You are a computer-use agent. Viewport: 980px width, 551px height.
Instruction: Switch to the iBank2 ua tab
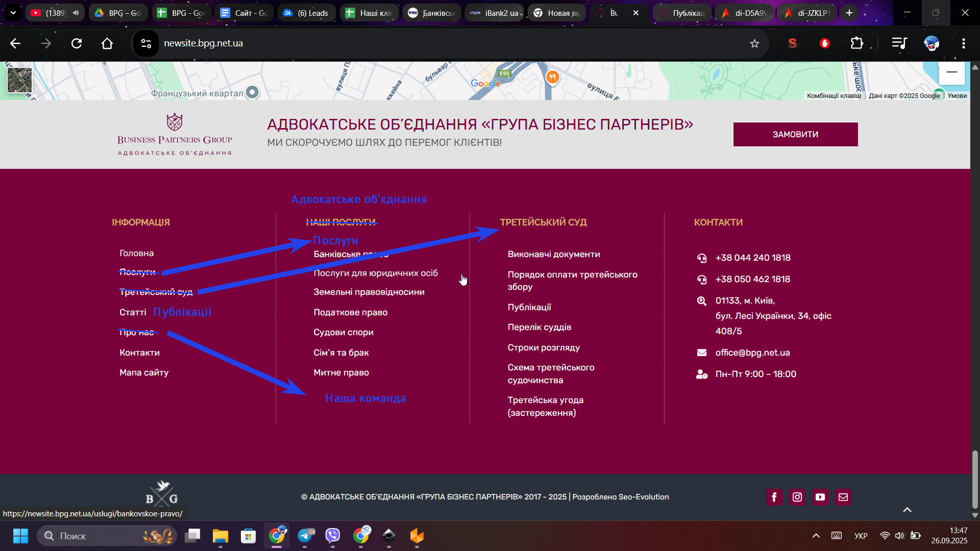(x=495, y=13)
